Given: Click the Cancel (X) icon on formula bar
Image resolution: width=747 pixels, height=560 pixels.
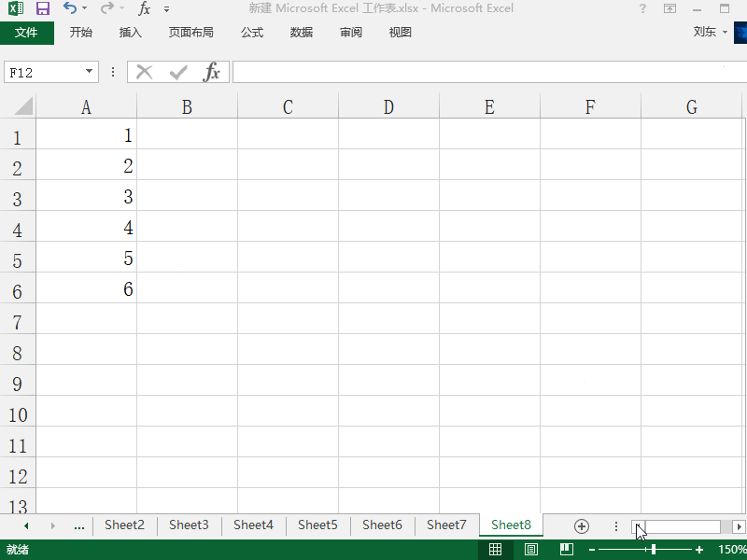Looking at the screenshot, I should click(x=145, y=71).
